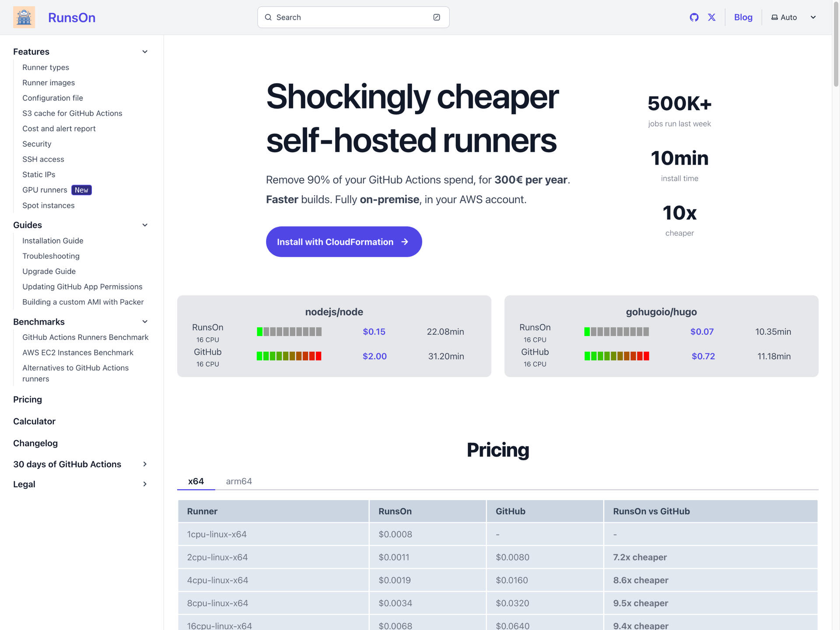
Task: Switch to the arm64 pricing tab
Action: click(239, 481)
